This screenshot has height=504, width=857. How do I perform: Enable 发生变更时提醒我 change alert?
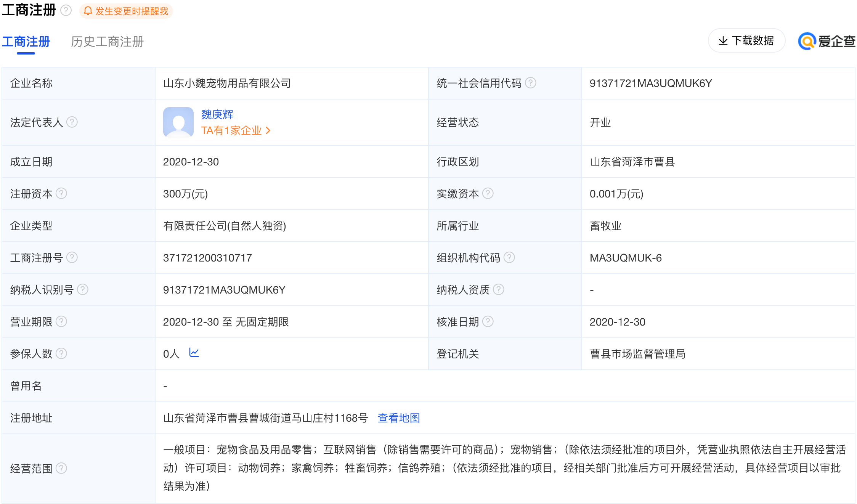coord(126,11)
